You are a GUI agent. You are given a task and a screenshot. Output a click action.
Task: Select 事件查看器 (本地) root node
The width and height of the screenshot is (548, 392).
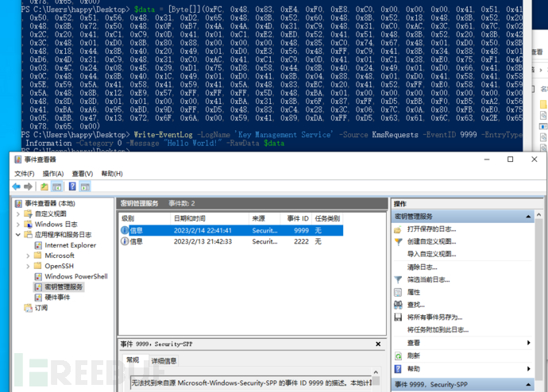tap(50, 203)
